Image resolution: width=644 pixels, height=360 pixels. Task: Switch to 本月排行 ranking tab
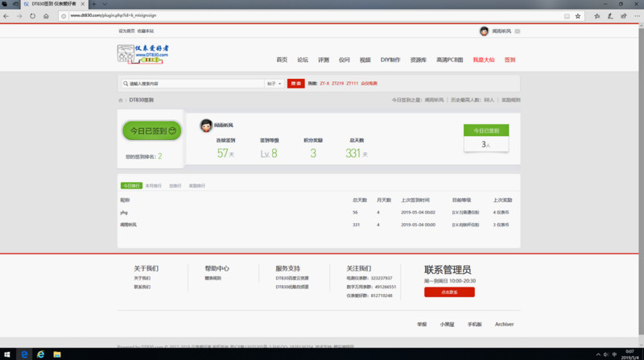pyautogui.click(x=153, y=185)
